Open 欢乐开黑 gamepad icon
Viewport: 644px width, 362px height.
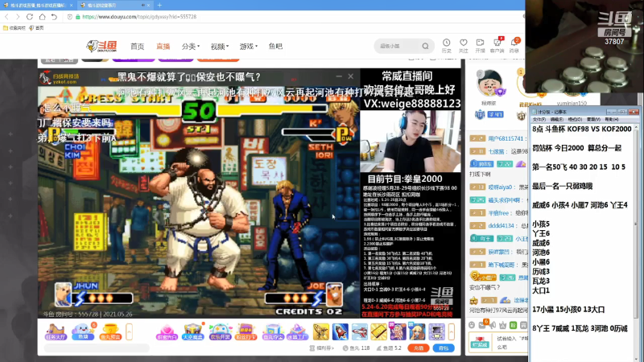tap(220, 332)
